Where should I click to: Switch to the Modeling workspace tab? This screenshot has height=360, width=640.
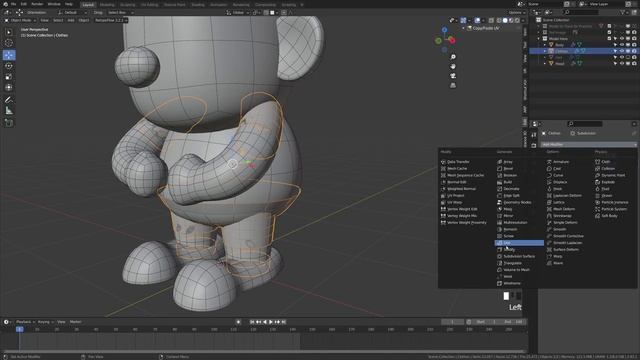pos(107,4)
